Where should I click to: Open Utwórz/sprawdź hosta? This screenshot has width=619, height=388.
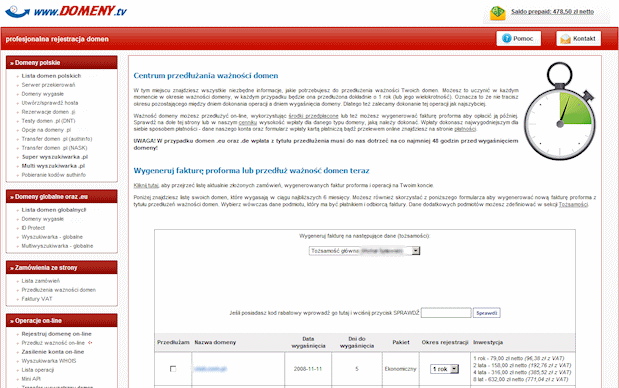click(x=50, y=103)
